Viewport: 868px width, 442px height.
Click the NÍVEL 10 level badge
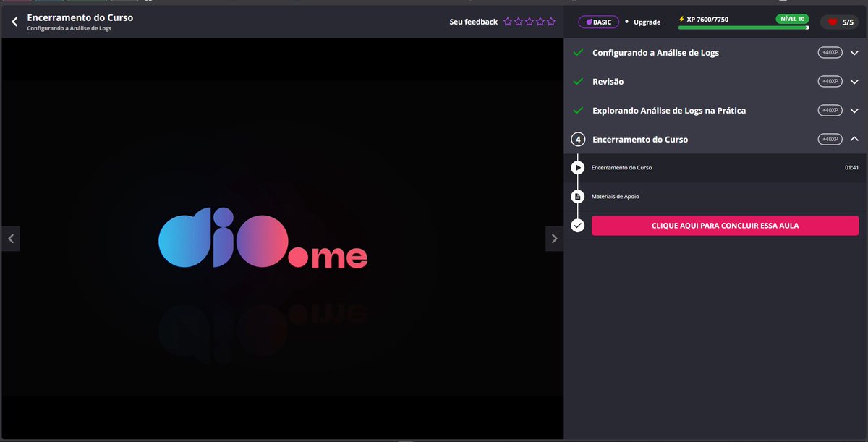pos(792,19)
